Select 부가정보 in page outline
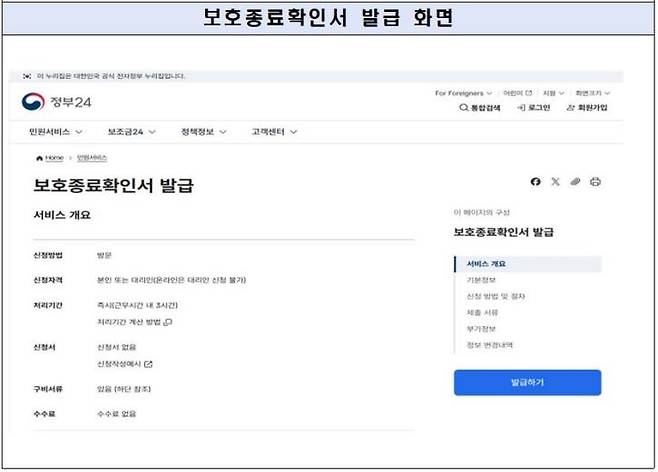Viewport: 658px width, 472px height. 481,329
